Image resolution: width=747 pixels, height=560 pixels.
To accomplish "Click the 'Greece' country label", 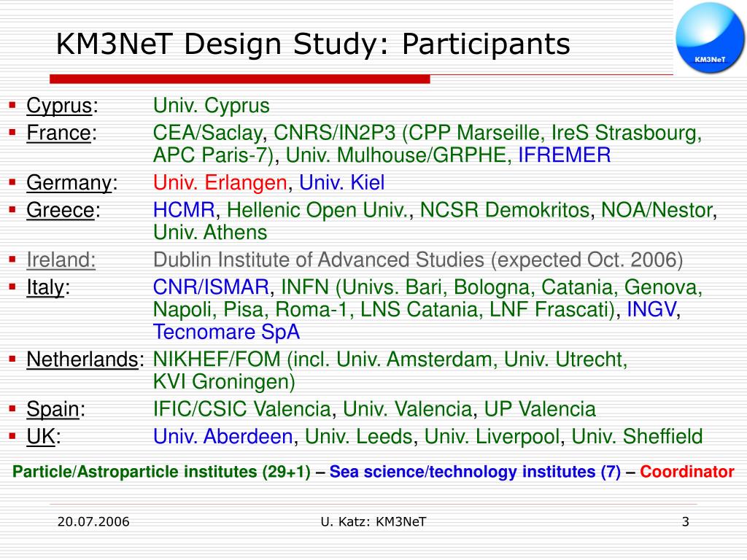I will (61, 210).
